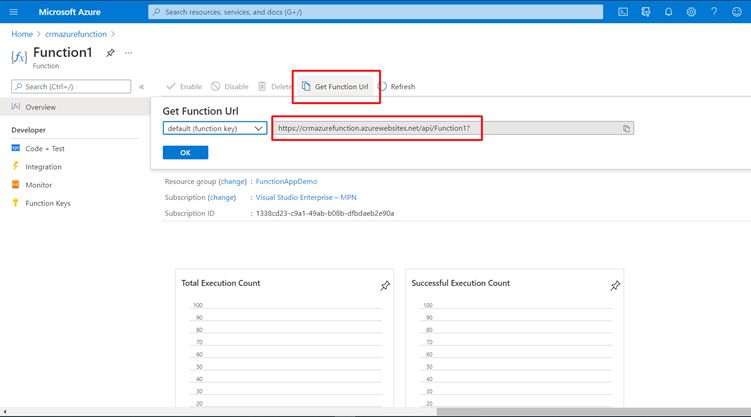Click the horizontal scrollbar left arrow

point(5,412)
